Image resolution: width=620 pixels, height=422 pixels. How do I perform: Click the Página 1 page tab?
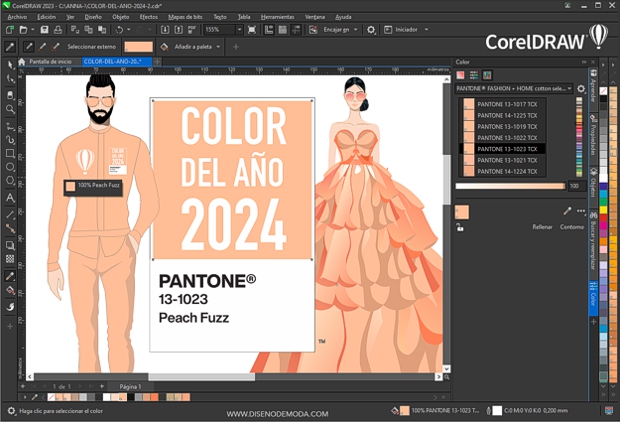tap(130, 386)
